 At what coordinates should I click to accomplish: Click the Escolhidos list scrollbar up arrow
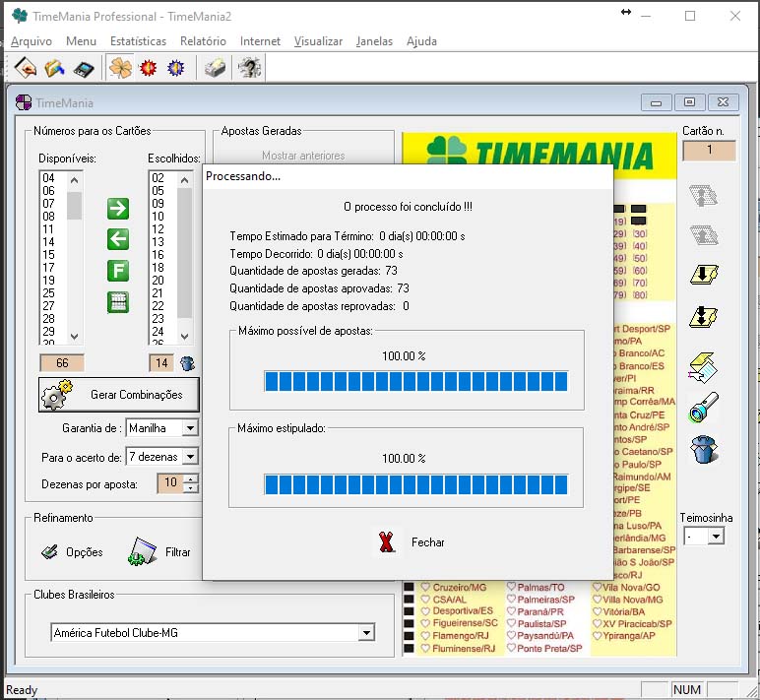pyautogui.click(x=184, y=180)
